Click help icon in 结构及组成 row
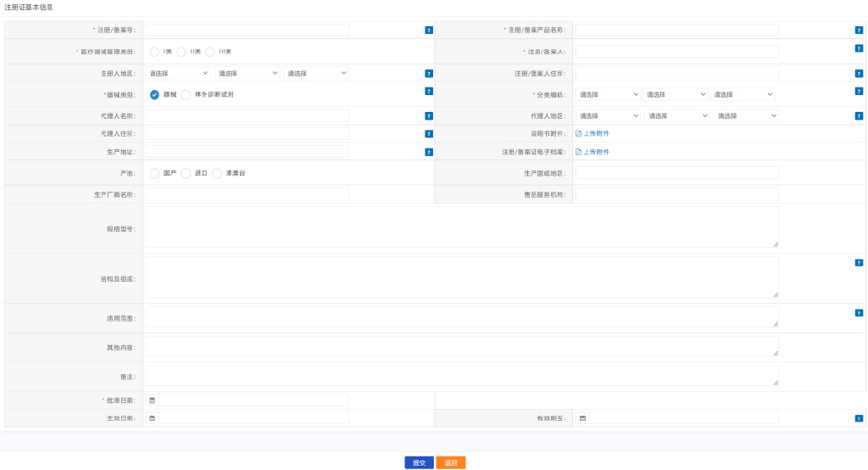 (x=859, y=263)
